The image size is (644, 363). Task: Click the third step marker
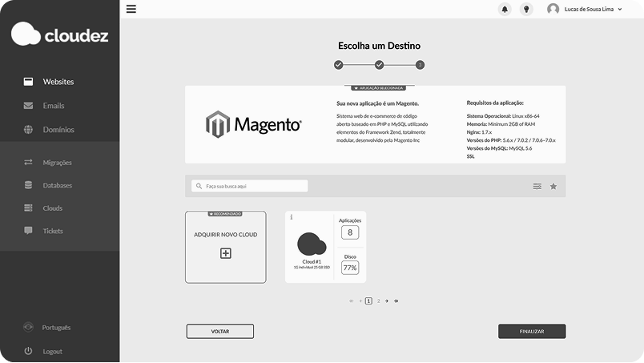420,65
